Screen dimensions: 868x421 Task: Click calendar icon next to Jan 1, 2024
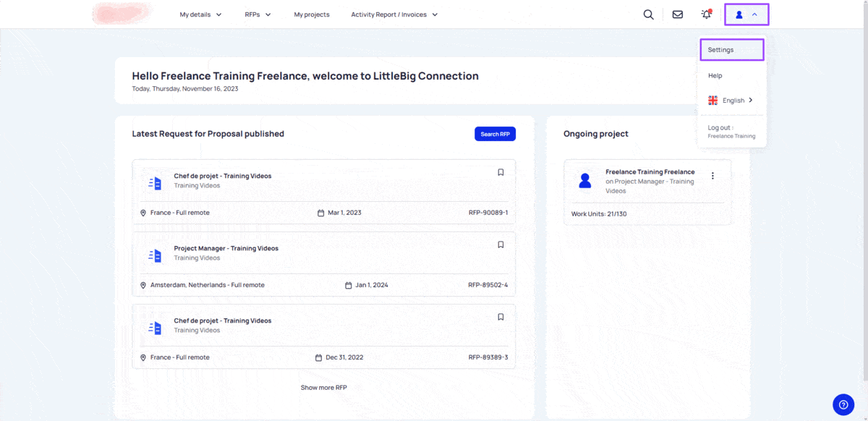click(349, 285)
